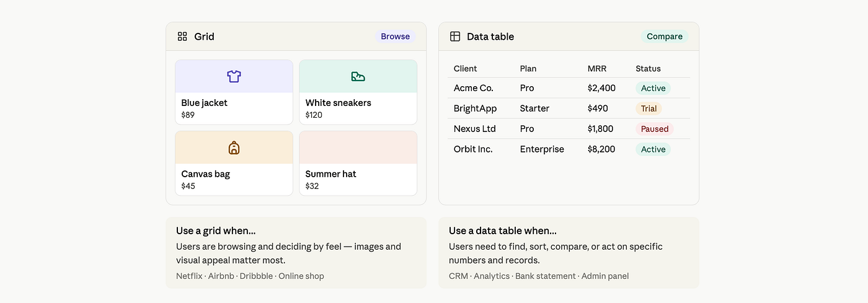Click the $120 price
This screenshot has height=303, width=868.
314,115
